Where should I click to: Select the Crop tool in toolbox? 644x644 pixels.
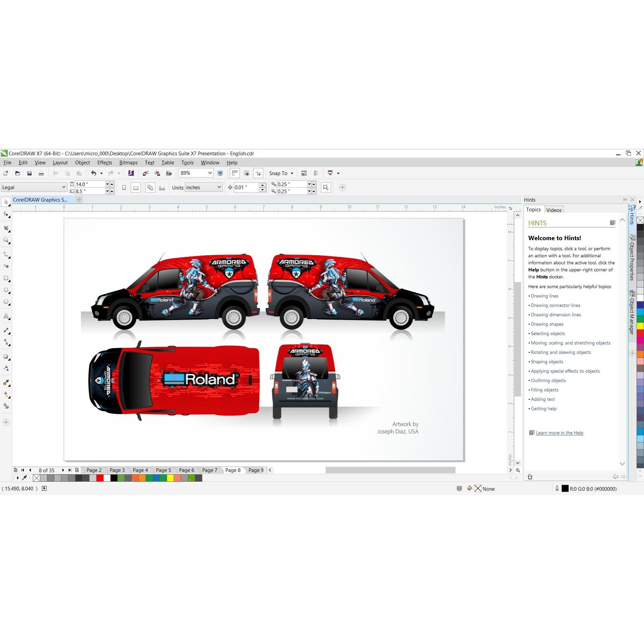coord(6,228)
